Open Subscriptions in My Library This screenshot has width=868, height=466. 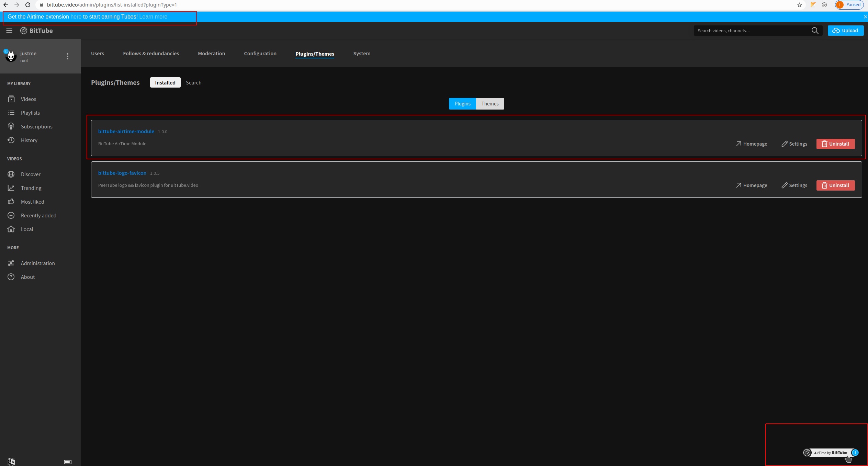click(x=36, y=127)
